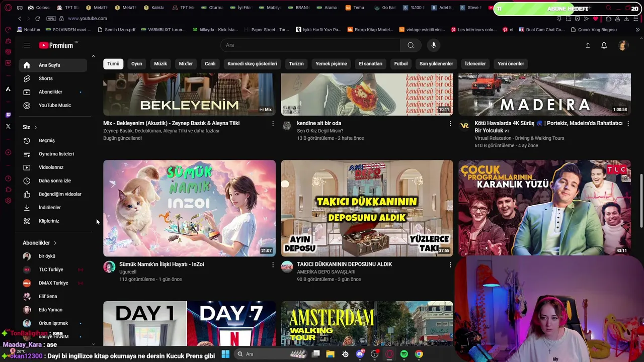The image size is (644, 362).
Task: Open options for TAKICI DÜKKANININ DEPOSUNU ALDIK video
Action: tap(450, 264)
